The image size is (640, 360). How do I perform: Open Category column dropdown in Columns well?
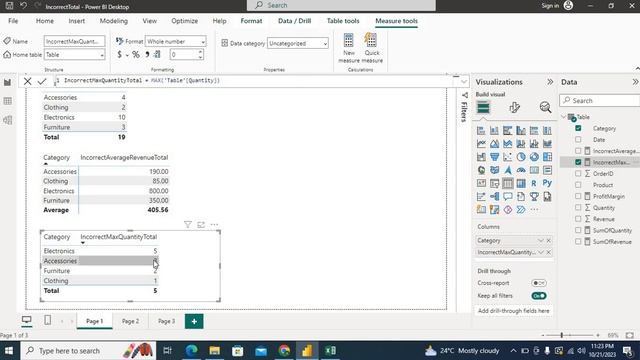(x=540, y=240)
